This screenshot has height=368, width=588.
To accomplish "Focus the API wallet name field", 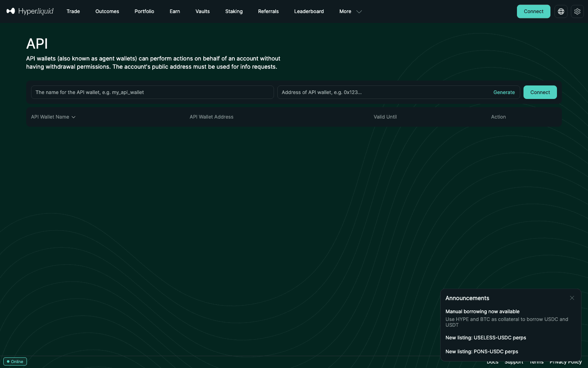I will [152, 92].
